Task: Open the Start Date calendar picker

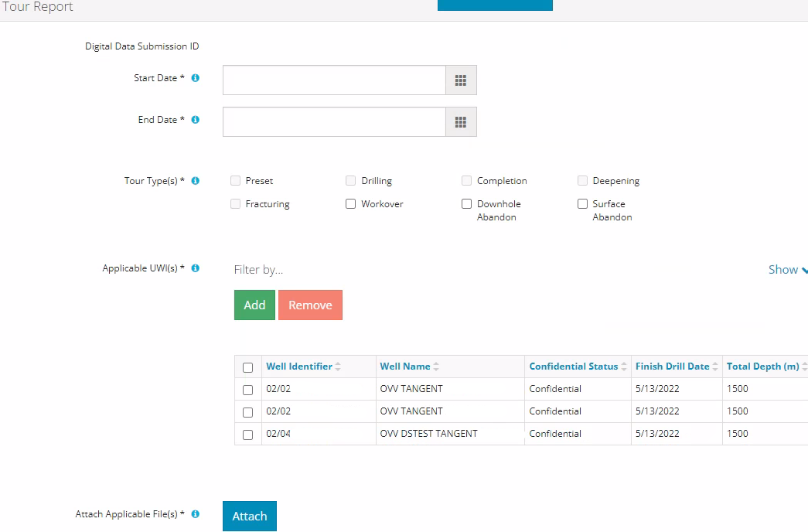Action: [x=461, y=80]
